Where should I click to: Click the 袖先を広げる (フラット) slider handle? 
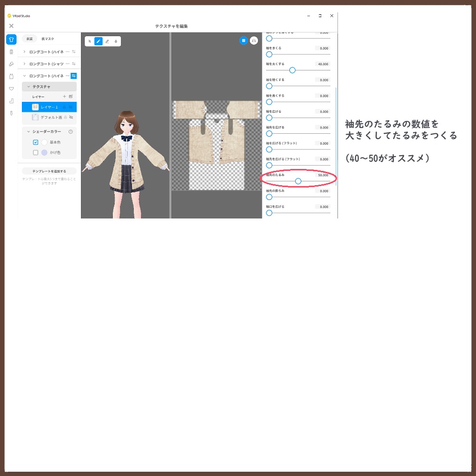tap(269, 166)
